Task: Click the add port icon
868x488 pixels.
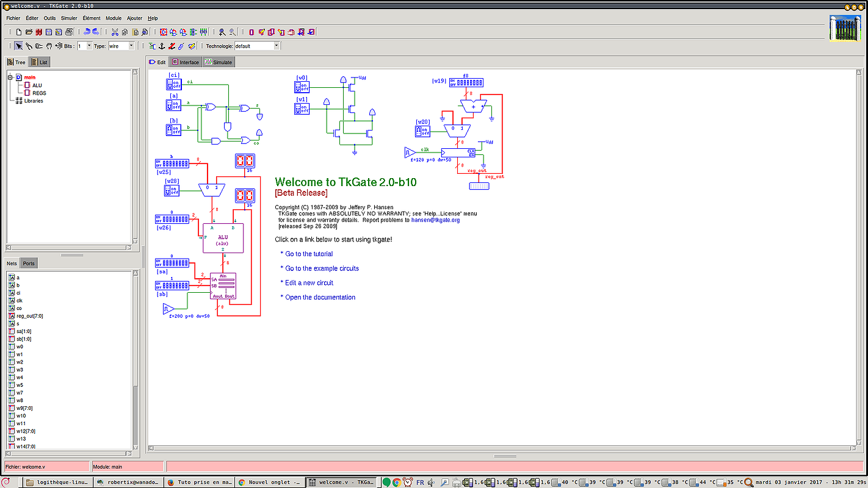Action: click(152, 46)
